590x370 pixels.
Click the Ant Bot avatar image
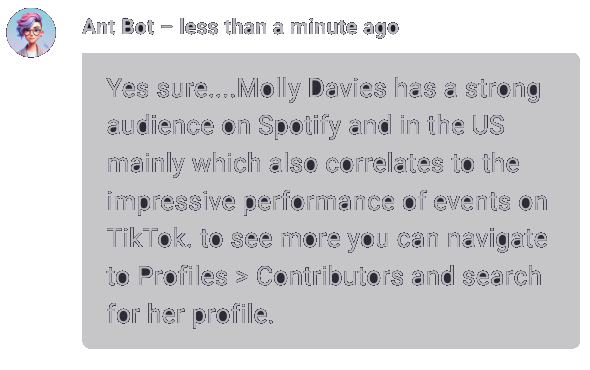point(31,33)
